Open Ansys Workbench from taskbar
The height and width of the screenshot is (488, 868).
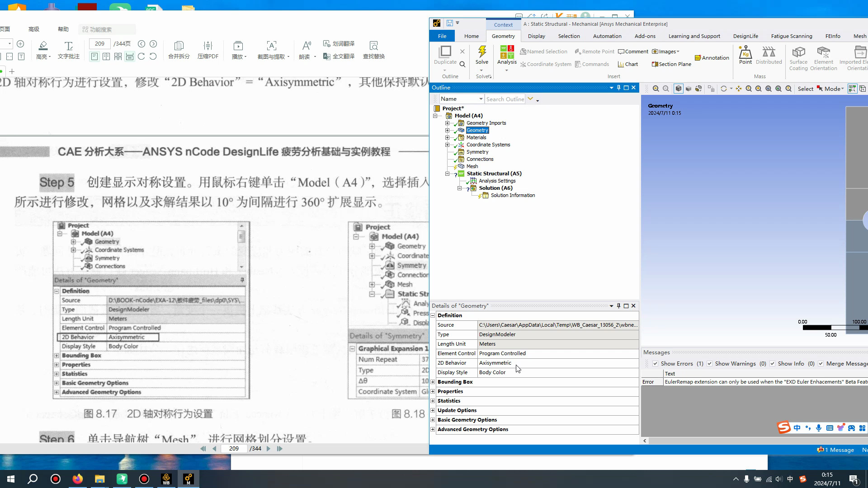(x=166, y=479)
